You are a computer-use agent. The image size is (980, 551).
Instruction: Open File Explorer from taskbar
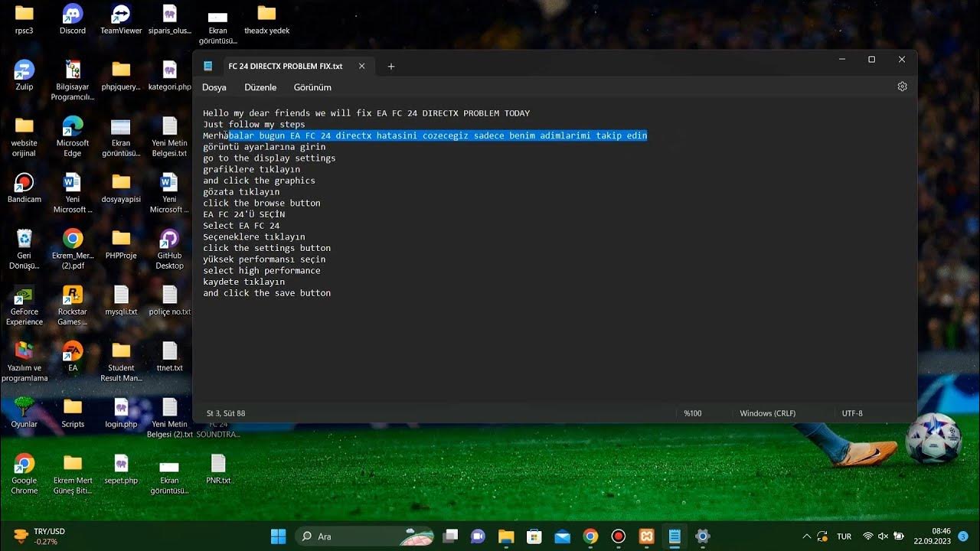[x=505, y=536]
